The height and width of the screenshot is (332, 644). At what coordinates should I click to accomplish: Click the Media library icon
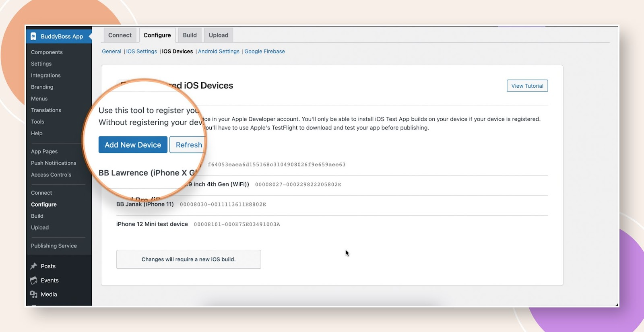tap(34, 294)
